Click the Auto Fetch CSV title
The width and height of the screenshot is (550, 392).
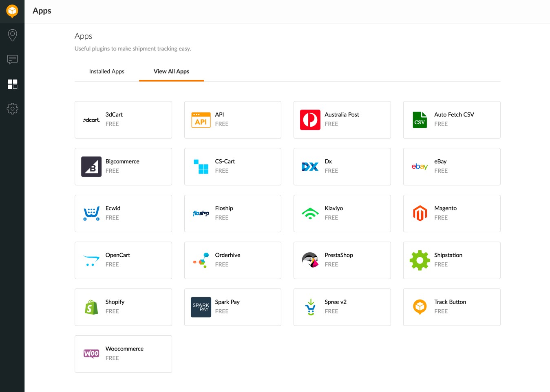pyautogui.click(x=454, y=115)
